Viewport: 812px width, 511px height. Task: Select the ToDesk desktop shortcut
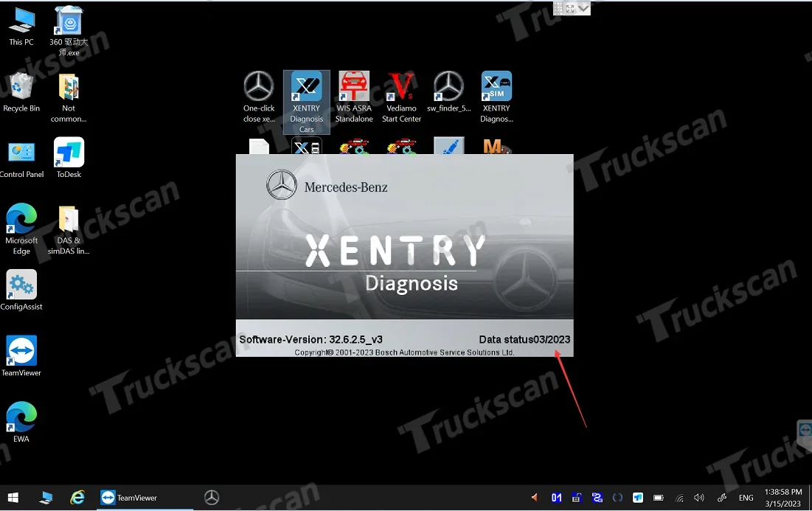point(69,158)
